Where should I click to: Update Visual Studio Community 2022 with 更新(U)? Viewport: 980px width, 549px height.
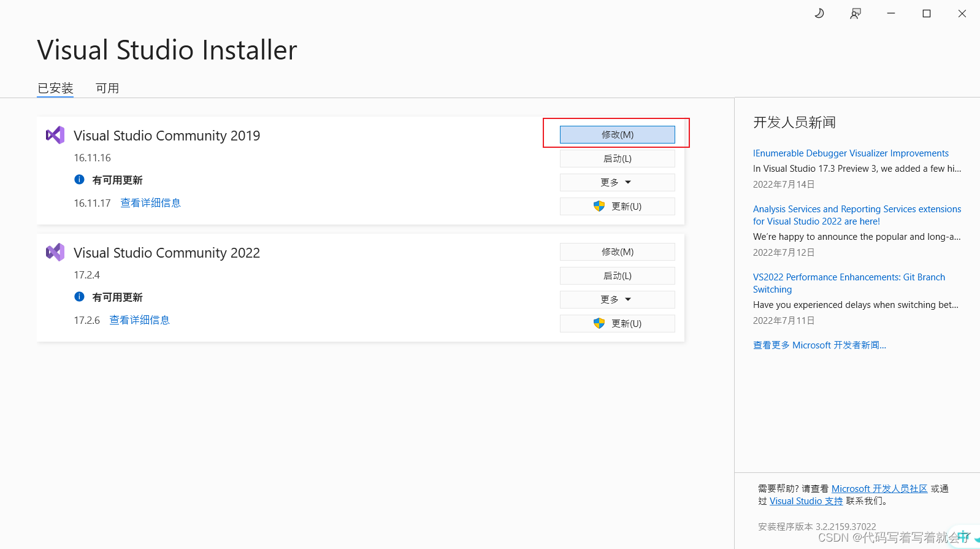click(x=618, y=324)
